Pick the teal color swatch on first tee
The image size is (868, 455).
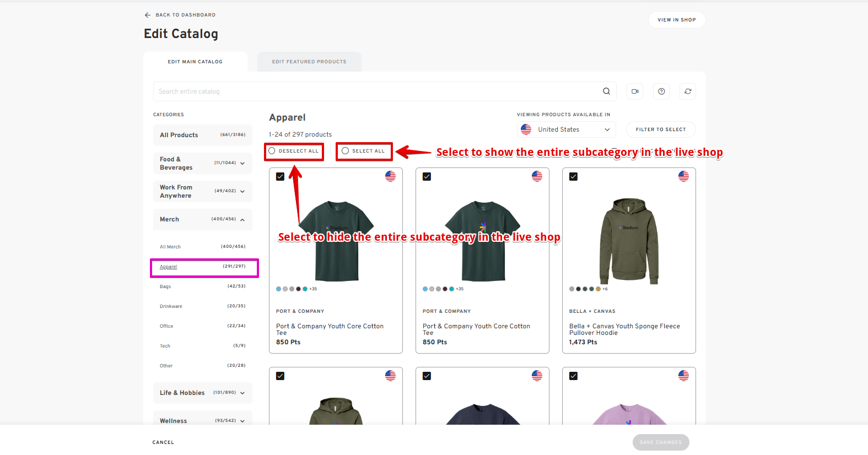pyautogui.click(x=305, y=289)
